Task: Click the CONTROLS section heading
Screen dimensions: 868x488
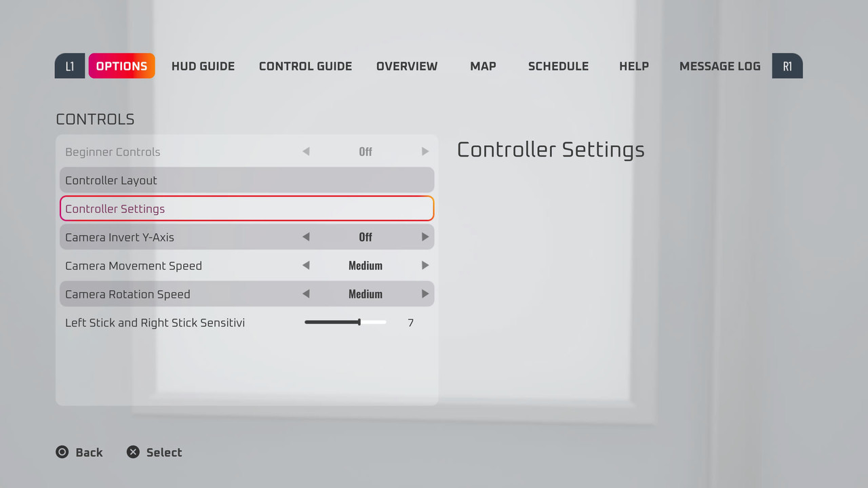Action: 95,119
